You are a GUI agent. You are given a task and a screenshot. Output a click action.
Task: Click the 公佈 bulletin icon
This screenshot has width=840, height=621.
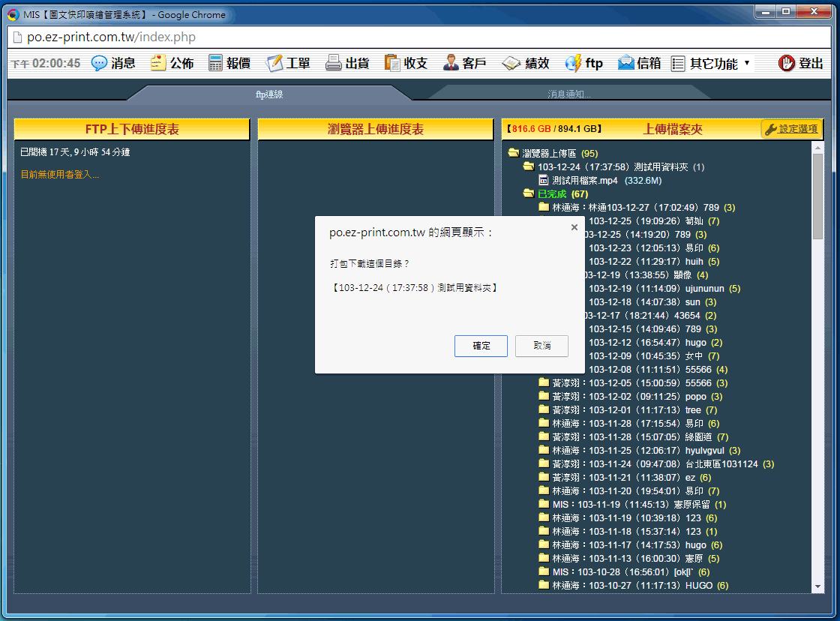coord(158,64)
